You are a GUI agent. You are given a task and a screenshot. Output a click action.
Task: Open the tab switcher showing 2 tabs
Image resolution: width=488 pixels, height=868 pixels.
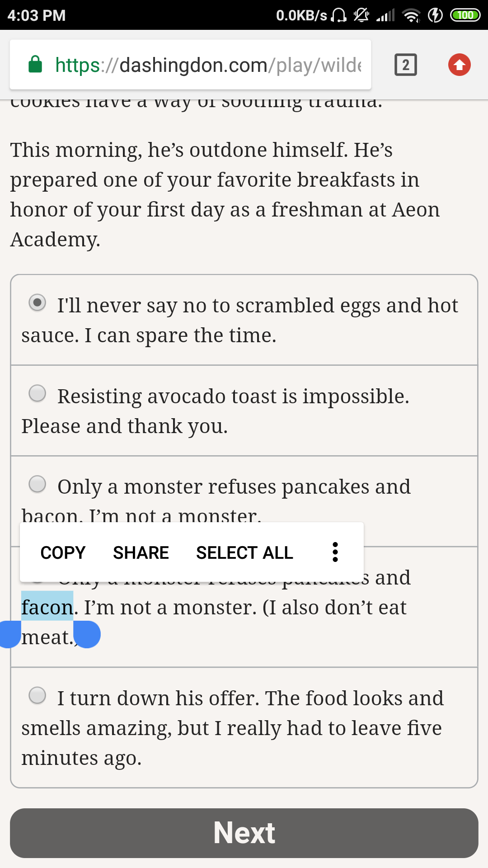click(405, 65)
